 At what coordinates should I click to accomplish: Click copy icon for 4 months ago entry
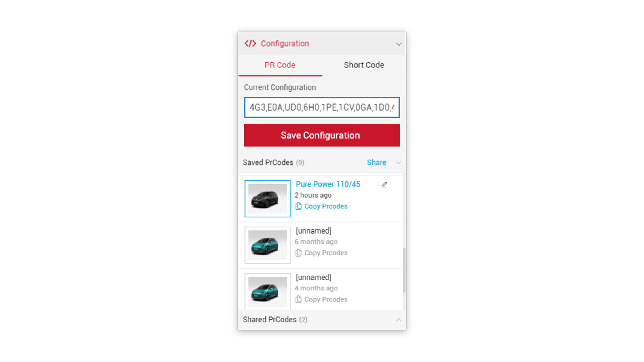point(299,299)
